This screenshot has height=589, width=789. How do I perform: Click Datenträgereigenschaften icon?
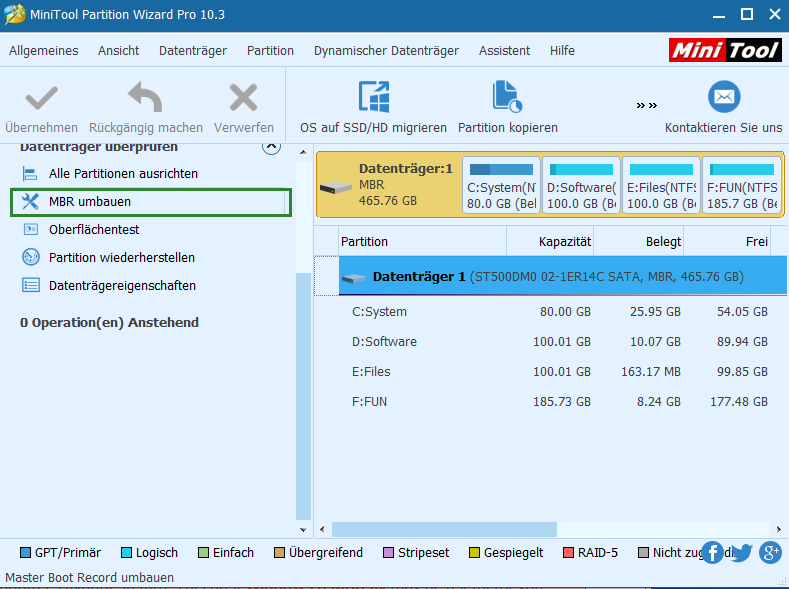coord(31,285)
